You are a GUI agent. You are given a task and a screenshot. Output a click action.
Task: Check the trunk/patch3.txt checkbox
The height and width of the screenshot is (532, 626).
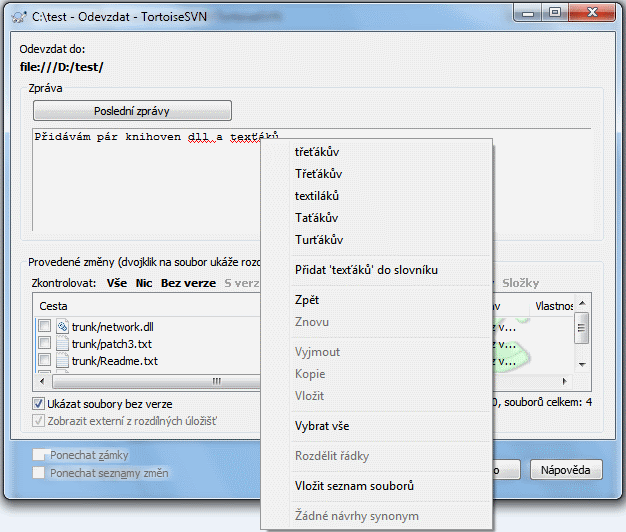pyautogui.click(x=44, y=343)
